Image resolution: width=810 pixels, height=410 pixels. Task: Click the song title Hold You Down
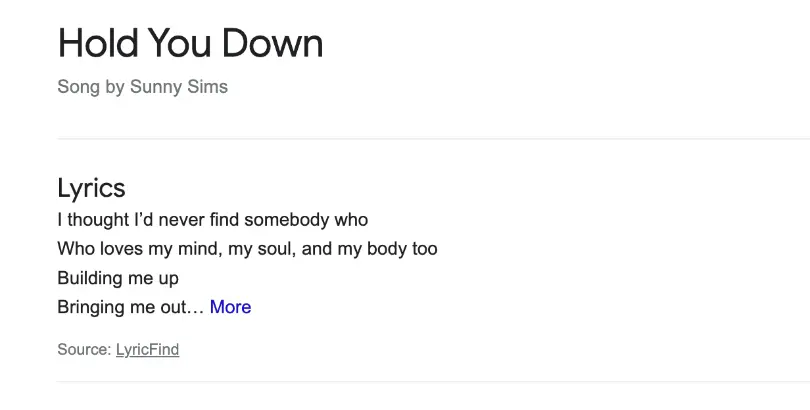(x=190, y=43)
